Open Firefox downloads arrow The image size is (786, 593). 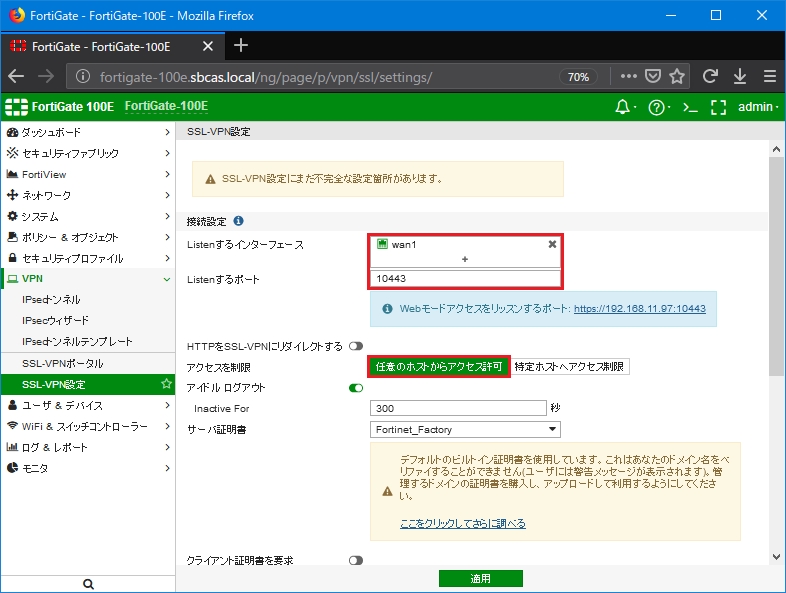[x=740, y=76]
